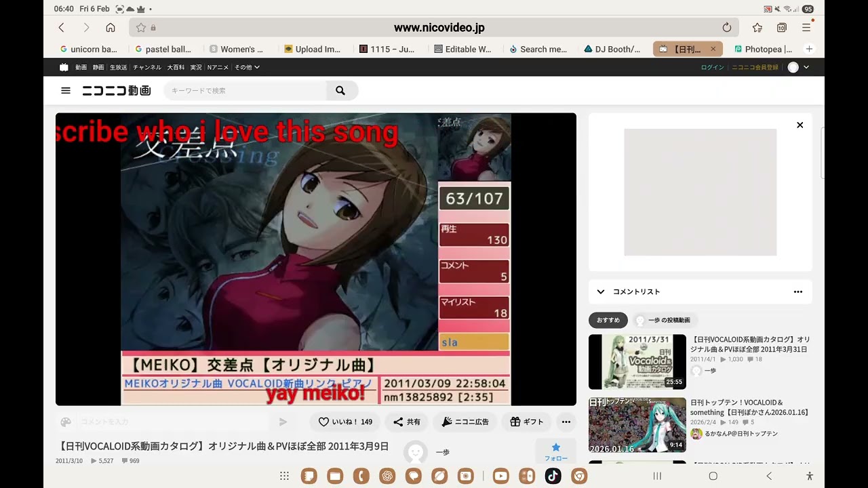Image resolution: width=868 pixels, height=488 pixels.
Task: Open the 2011/3/31 VOCALOID catalog thumbnail
Action: (637, 362)
